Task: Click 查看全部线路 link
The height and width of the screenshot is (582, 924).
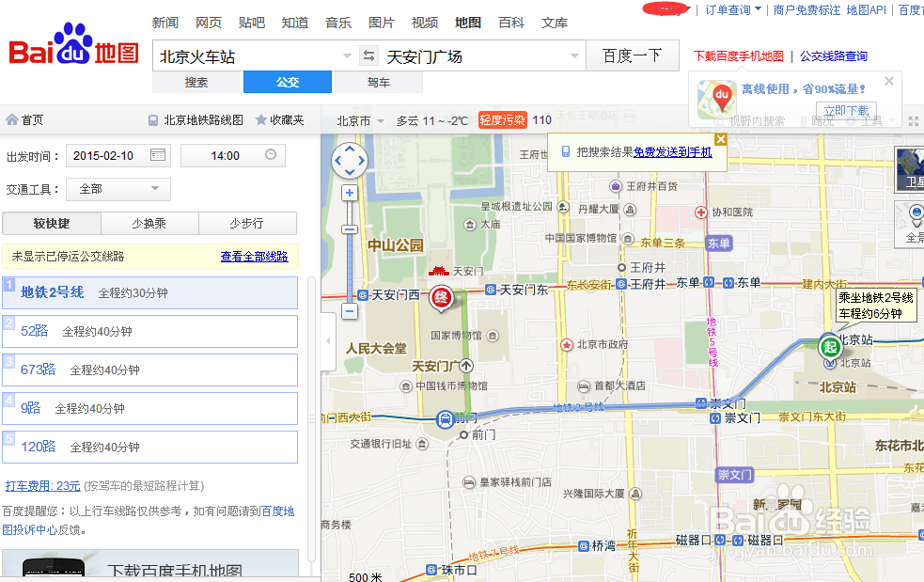Action: pos(254,257)
